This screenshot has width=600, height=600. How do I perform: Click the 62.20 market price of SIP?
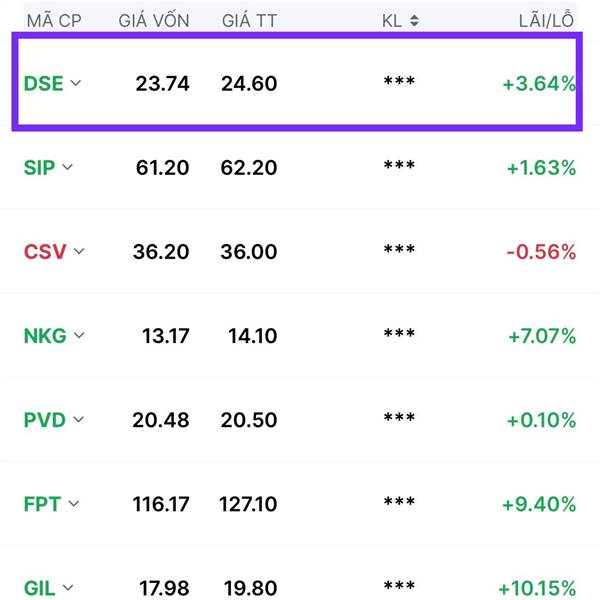coord(249,168)
